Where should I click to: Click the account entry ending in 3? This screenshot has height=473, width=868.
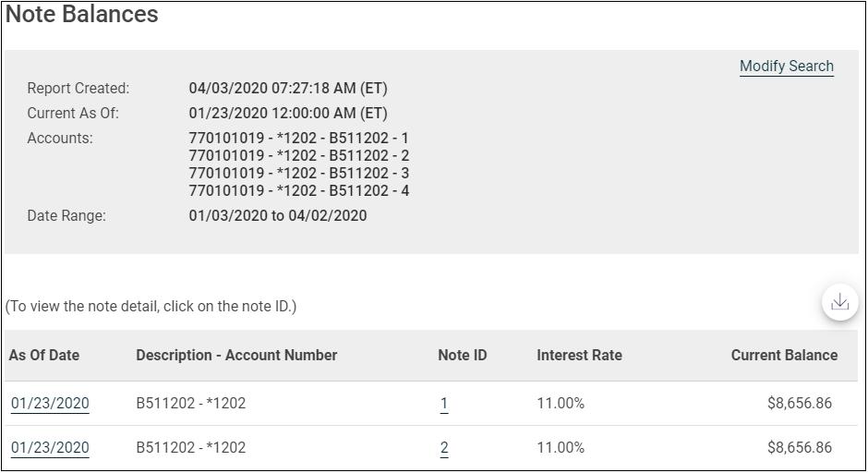coord(298,173)
